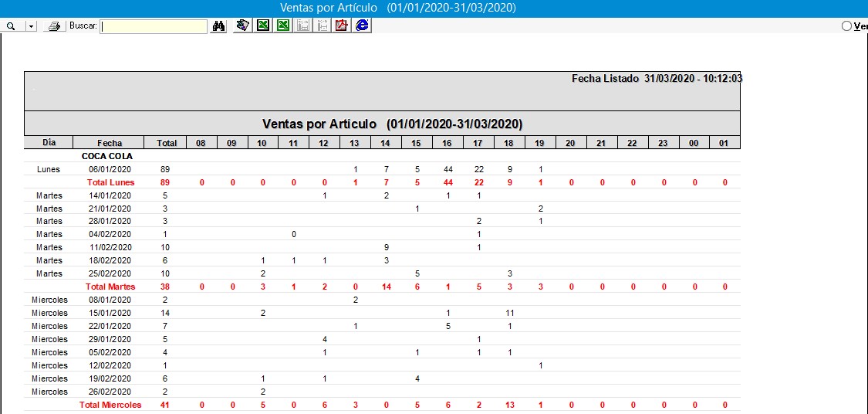Click the 23 hour column header
Image resolution: width=868 pixels, height=414 pixels.
663,142
